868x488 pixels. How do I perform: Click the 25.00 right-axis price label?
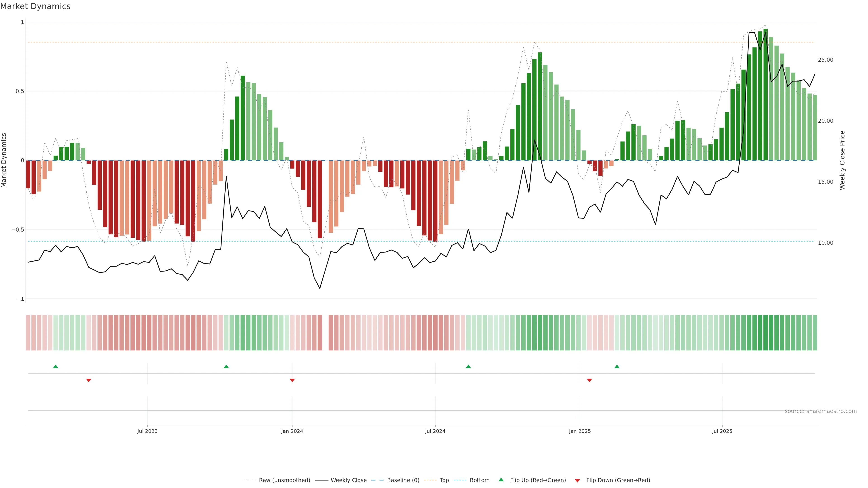click(825, 60)
